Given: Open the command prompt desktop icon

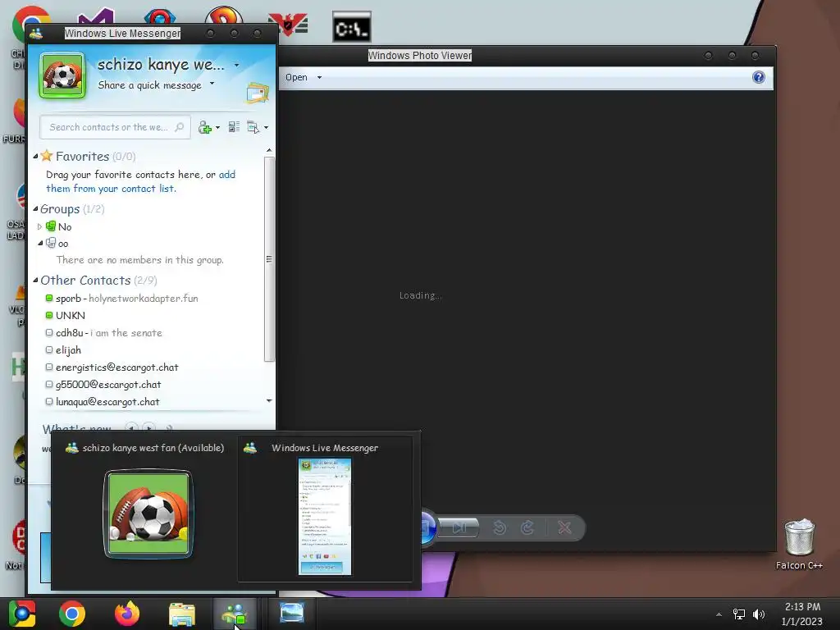Looking at the screenshot, I should pos(351,27).
